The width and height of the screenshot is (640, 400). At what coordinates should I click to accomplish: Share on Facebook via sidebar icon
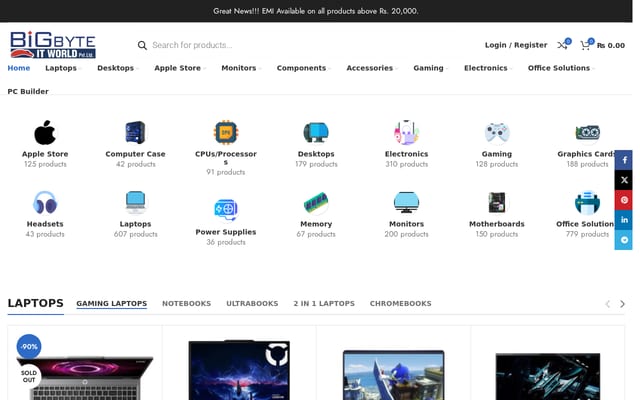(624, 160)
